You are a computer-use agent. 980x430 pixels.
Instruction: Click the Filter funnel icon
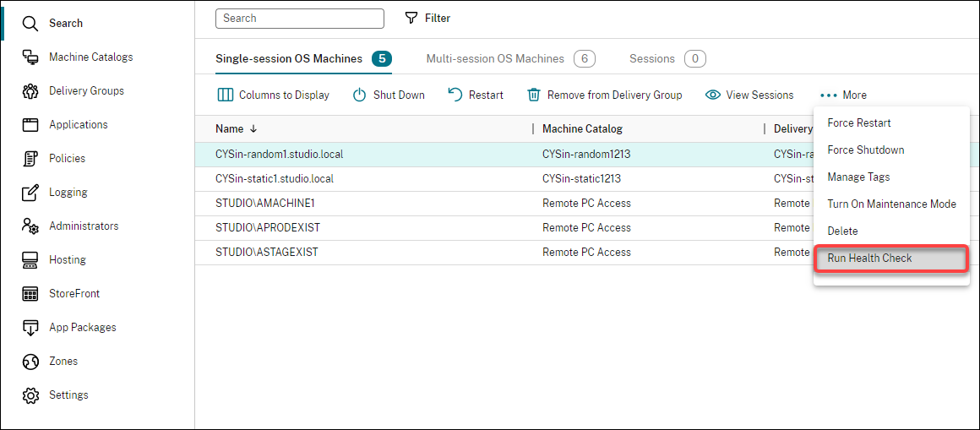[411, 18]
